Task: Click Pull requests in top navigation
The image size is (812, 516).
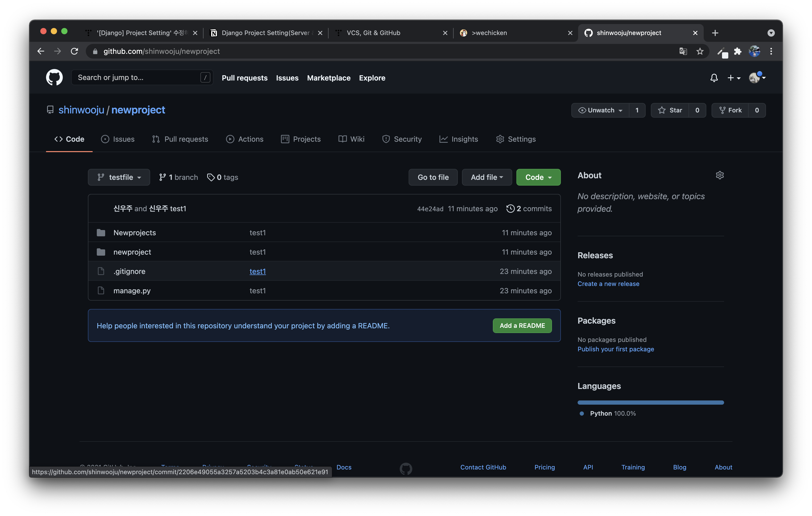Action: [245, 78]
